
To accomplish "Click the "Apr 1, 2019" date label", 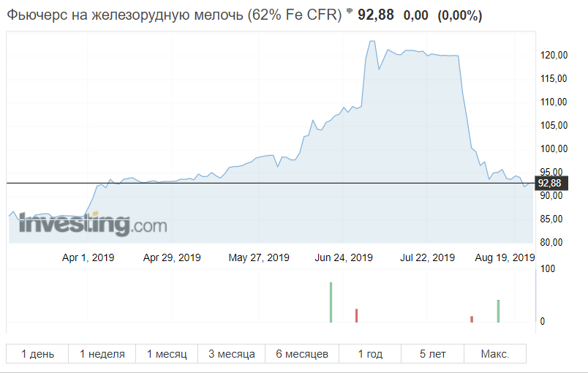I will click(x=88, y=257).
